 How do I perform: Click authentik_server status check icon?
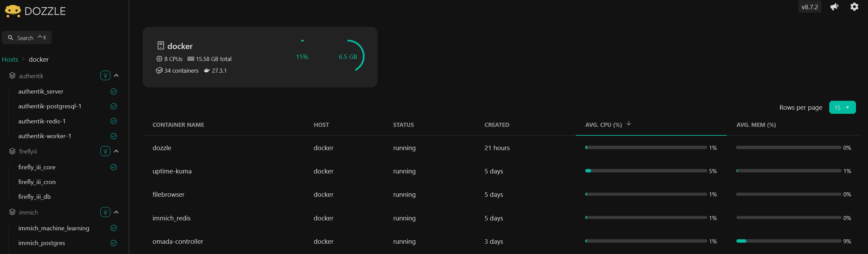pyautogui.click(x=114, y=92)
